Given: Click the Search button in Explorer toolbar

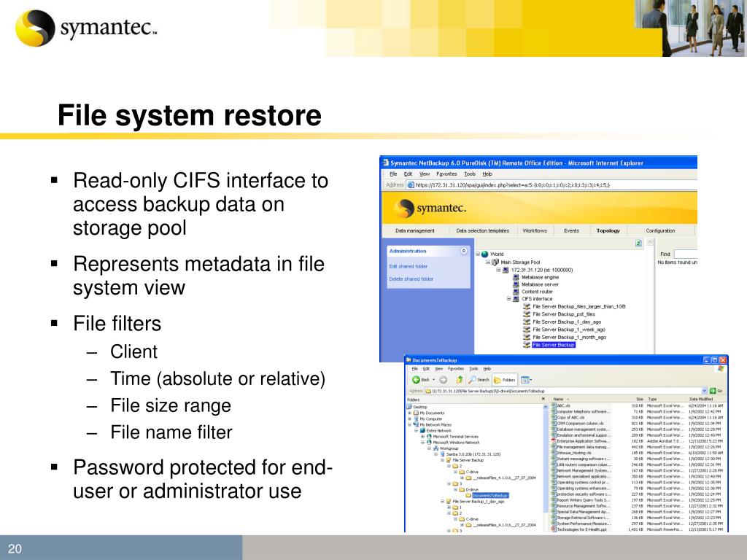Looking at the screenshot, I should (x=479, y=379).
